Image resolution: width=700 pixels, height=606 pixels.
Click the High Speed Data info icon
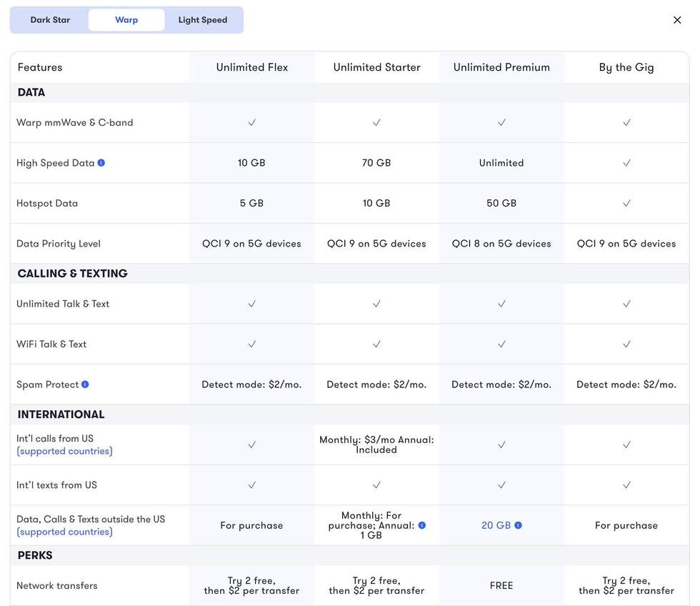click(x=101, y=163)
